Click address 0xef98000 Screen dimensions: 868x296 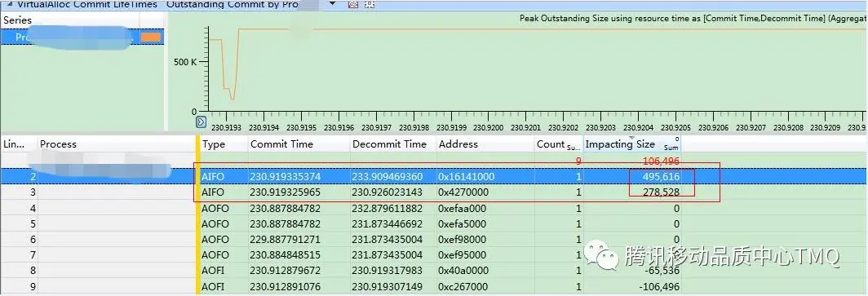click(x=463, y=240)
